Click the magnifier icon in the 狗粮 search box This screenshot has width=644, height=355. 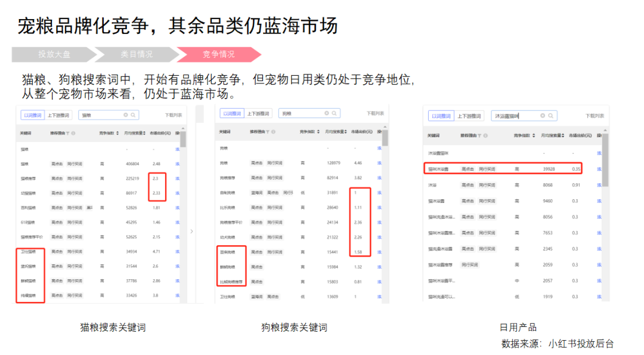pos(335,113)
